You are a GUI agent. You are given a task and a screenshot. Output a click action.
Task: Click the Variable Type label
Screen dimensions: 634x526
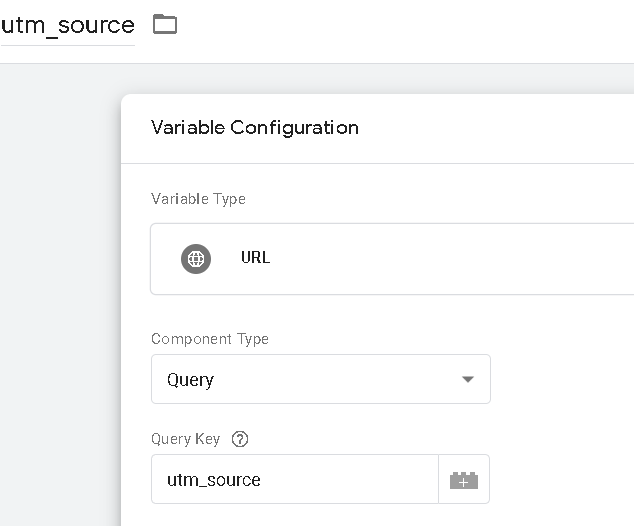198,199
